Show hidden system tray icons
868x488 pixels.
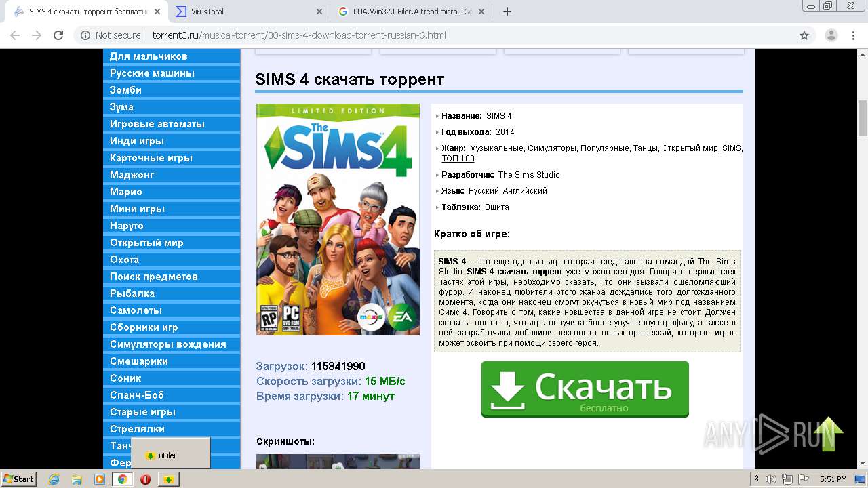point(757,479)
